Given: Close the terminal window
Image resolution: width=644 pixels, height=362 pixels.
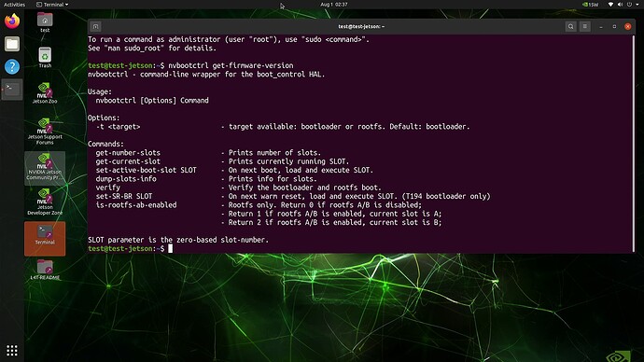Looking at the screenshot, I should [627, 27].
